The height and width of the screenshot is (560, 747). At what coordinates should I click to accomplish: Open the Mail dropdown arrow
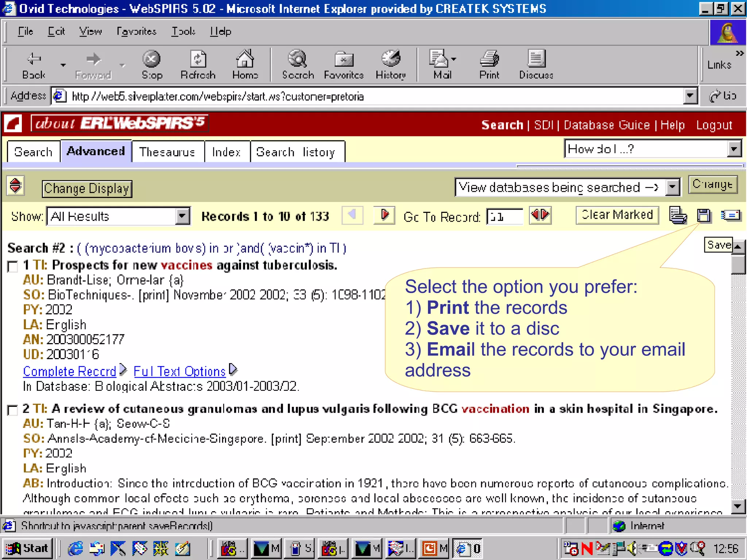[454, 59]
